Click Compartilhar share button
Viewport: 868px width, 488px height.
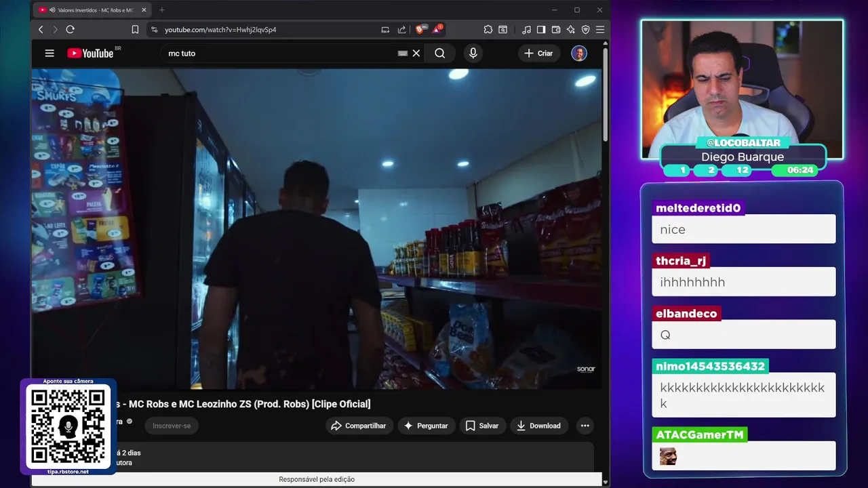coord(357,426)
